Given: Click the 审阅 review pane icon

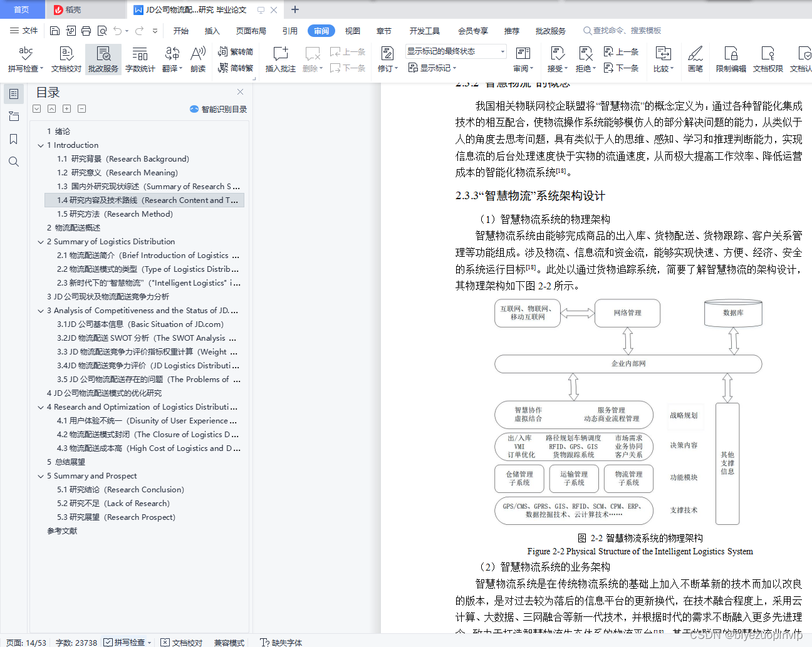Looking at the screenshot, I should tap(523, 54).
